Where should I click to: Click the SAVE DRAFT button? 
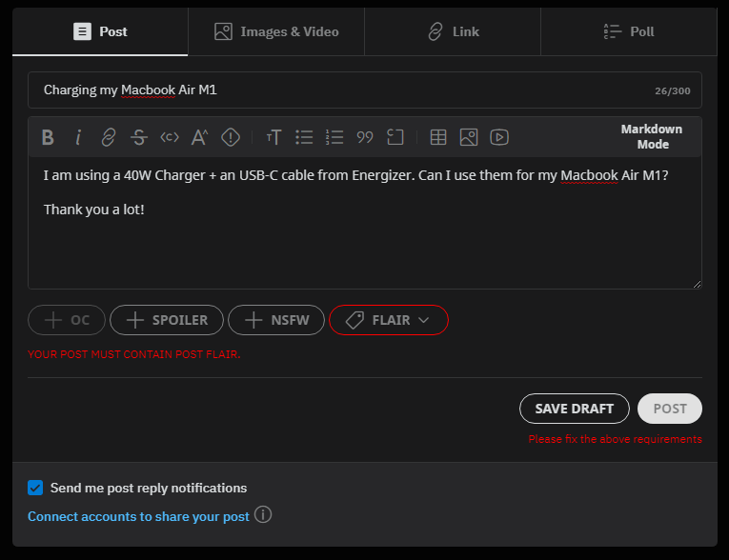pos(575,409)
